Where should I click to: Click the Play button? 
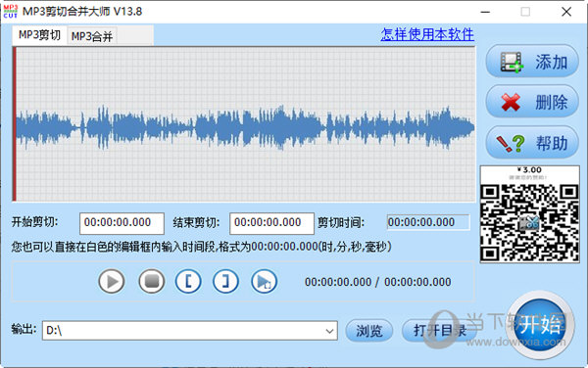(x=112, y=281)
